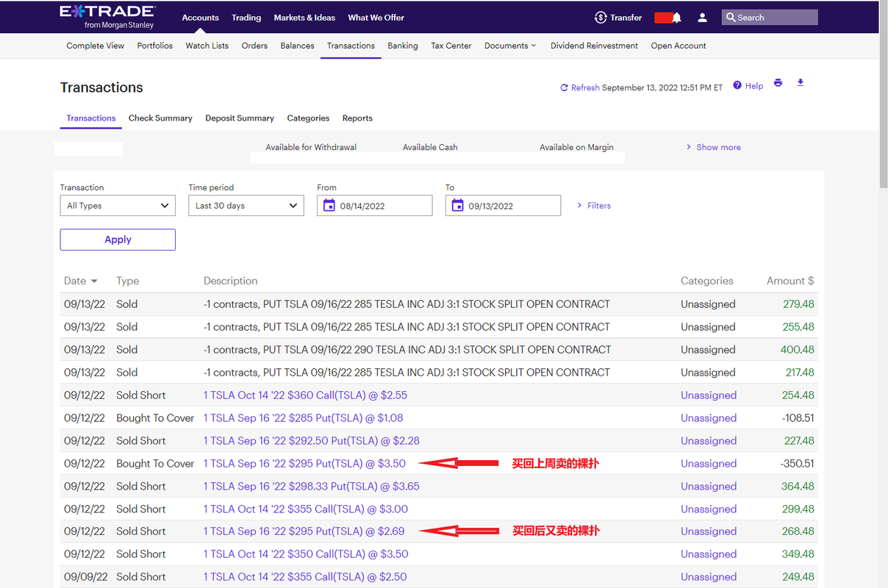Open the To date calendar icon

(457, 205)
